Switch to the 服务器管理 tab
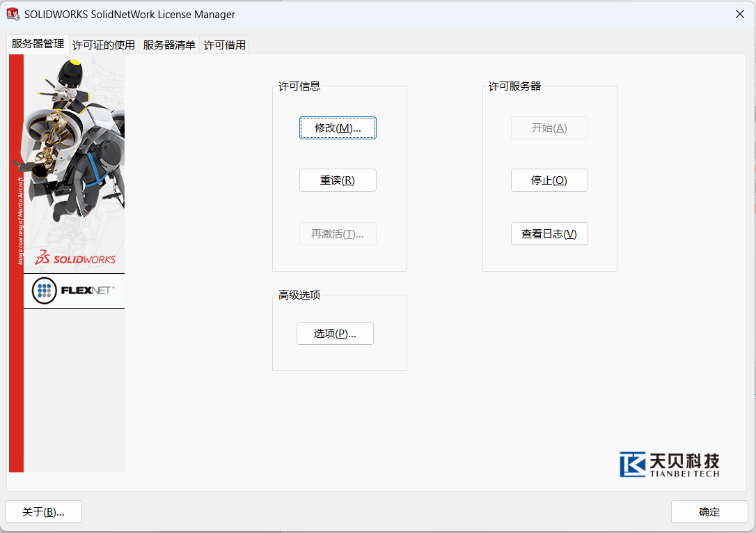This screenshot has height=533, width=756. 38,44
